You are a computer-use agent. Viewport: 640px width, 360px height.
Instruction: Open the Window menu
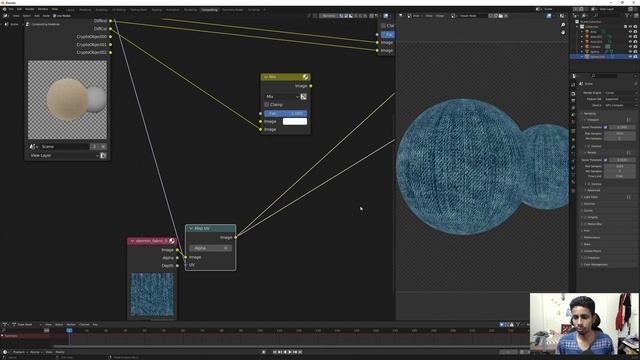tap(43, 9)
